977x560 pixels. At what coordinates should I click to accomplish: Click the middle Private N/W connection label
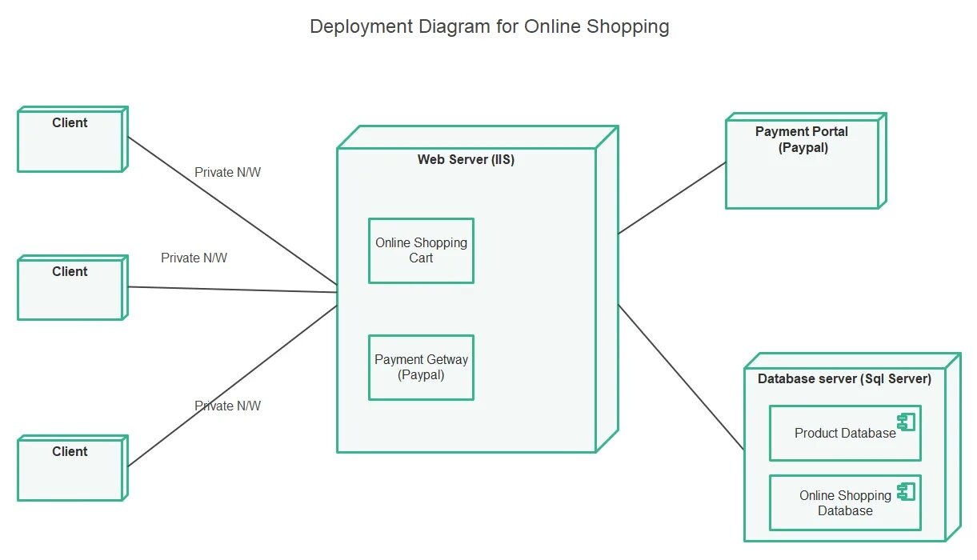click(x=194, y=258)
